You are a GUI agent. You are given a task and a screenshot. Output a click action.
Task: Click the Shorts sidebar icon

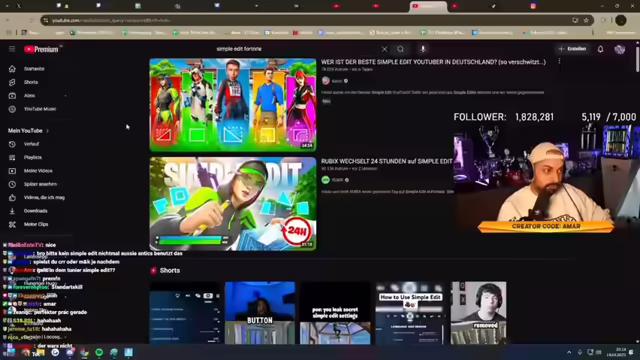[12, 82]
